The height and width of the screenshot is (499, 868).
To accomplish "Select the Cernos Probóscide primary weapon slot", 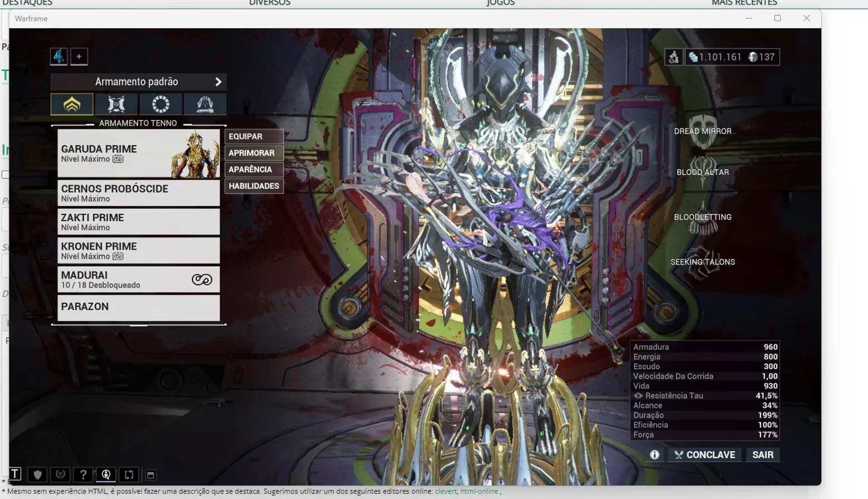I will [x=139, y=193].
